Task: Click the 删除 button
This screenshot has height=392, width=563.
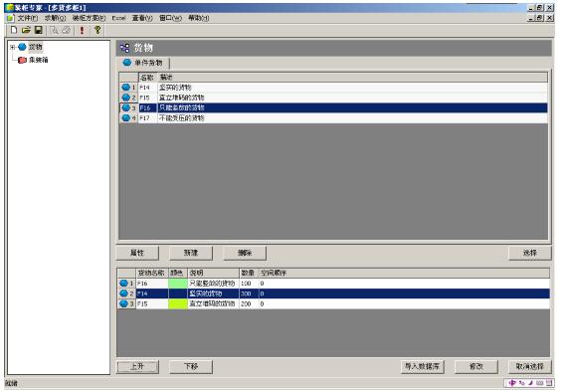Action: 245,253
